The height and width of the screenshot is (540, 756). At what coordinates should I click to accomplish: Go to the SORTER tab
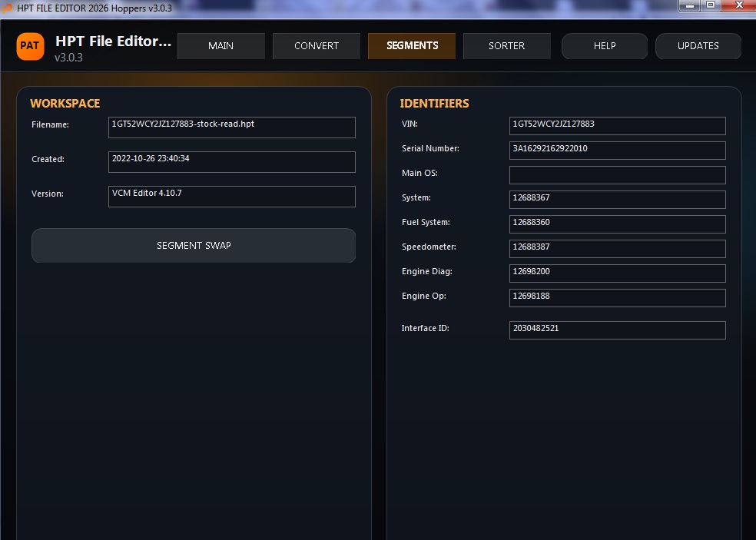click(506, 46)
